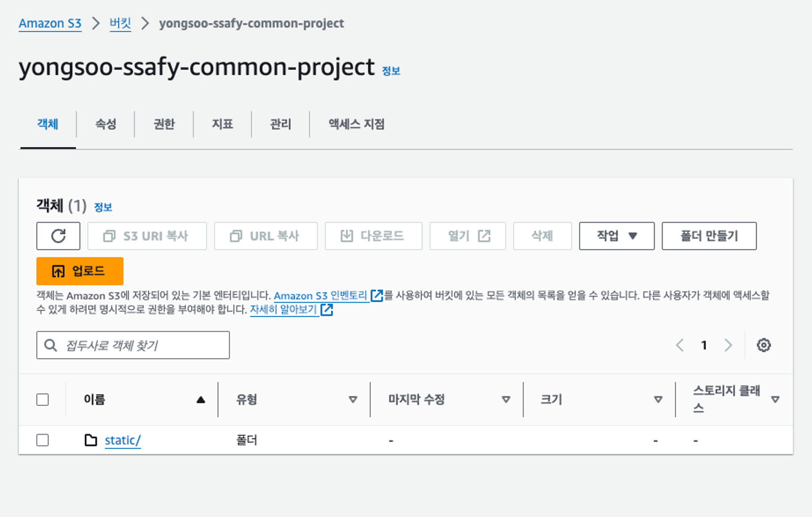Open the Amazon S3 breadcrumb link

click(x=50, y=23)
